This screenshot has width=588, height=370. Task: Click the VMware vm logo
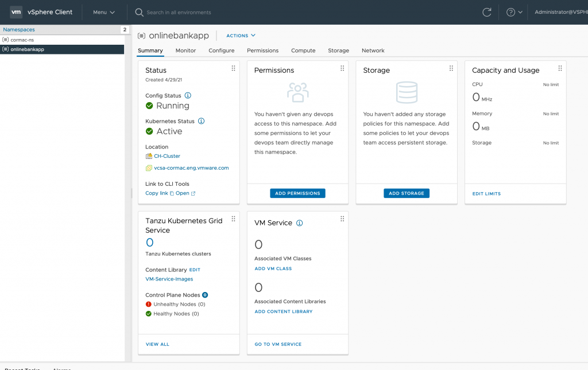tap(16, 12)
